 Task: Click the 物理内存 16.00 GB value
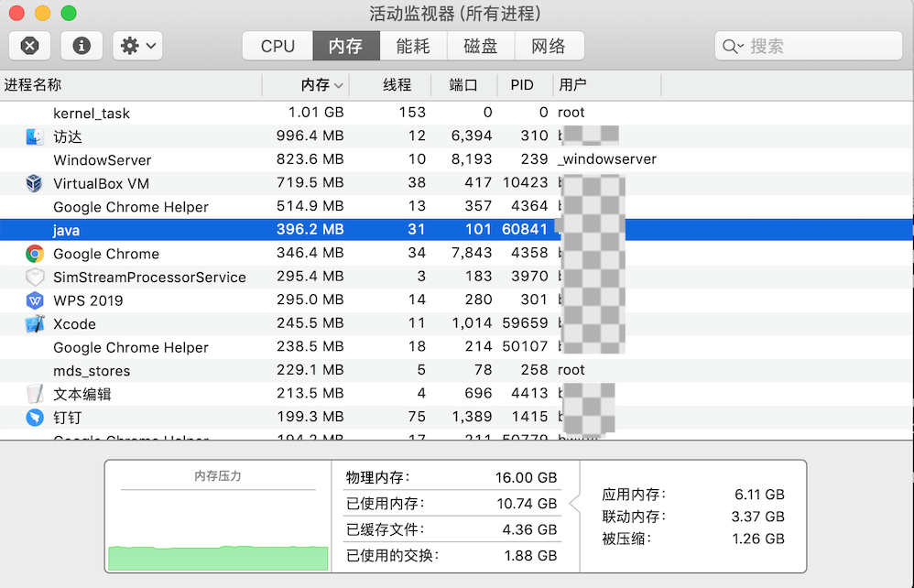tap(526, 478)
